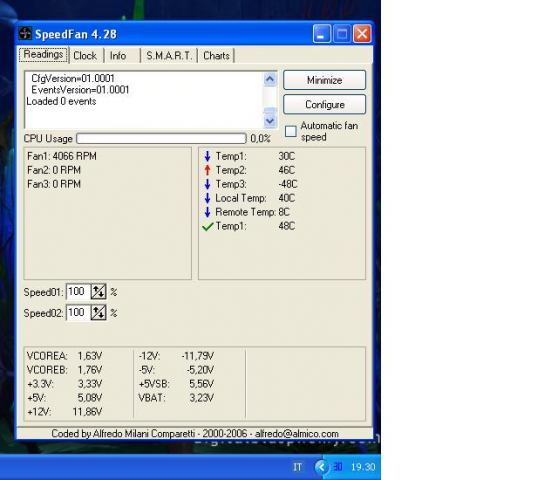
Task: Click the Temp3 value -48C
Action: [288, 184]
